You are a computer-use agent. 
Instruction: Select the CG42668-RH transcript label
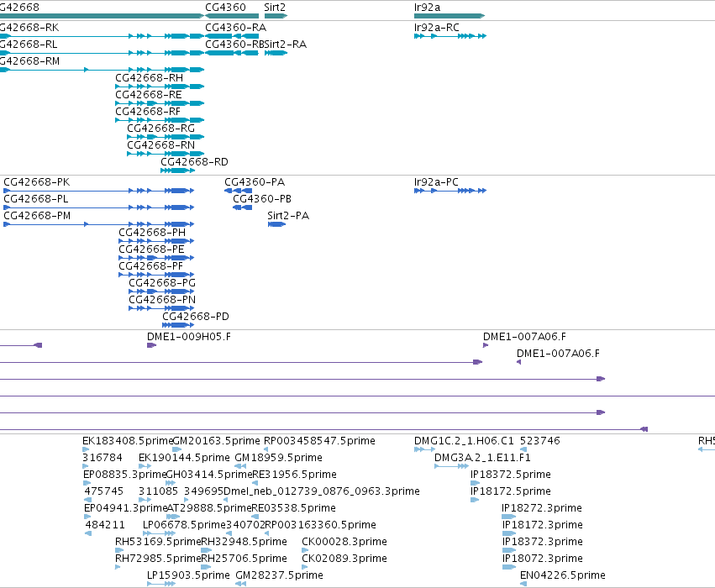(149, 78)
